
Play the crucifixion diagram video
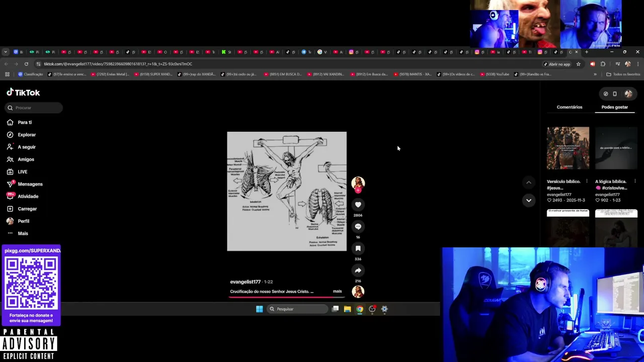(287, 191)
